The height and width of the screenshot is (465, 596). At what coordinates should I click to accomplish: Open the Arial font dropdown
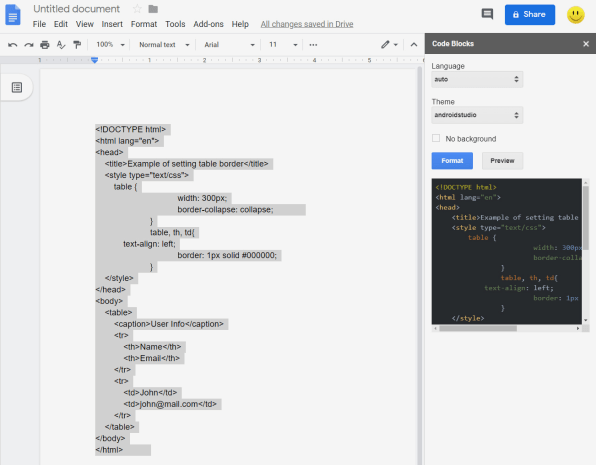tap(229, 45)
